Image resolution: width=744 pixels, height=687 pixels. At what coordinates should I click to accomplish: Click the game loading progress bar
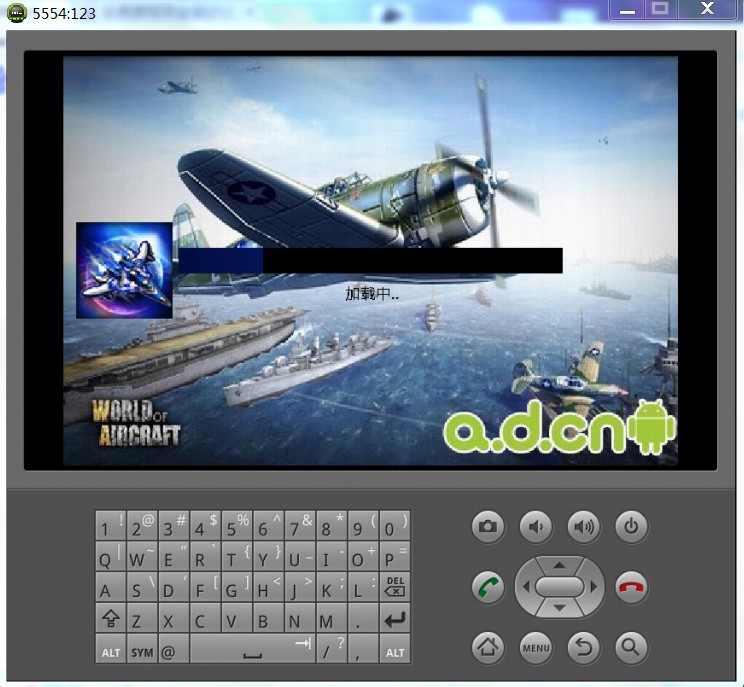pyautogui.click(x=371, y=260)
